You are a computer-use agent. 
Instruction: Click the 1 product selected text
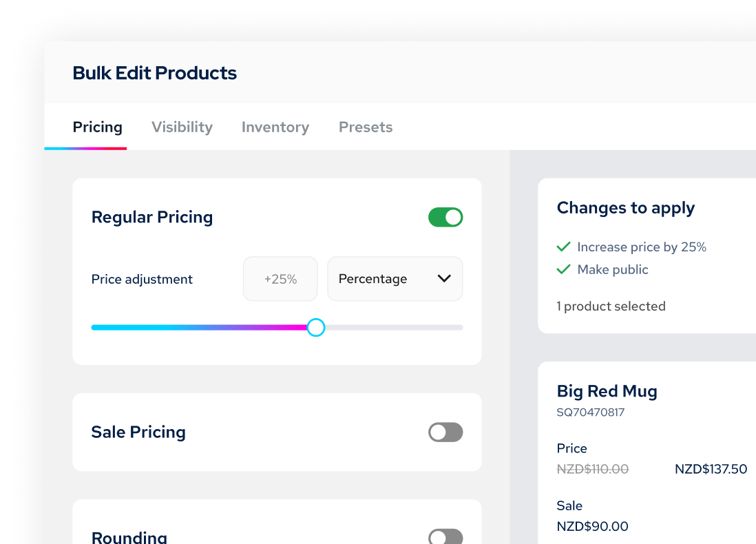(611, 306)
